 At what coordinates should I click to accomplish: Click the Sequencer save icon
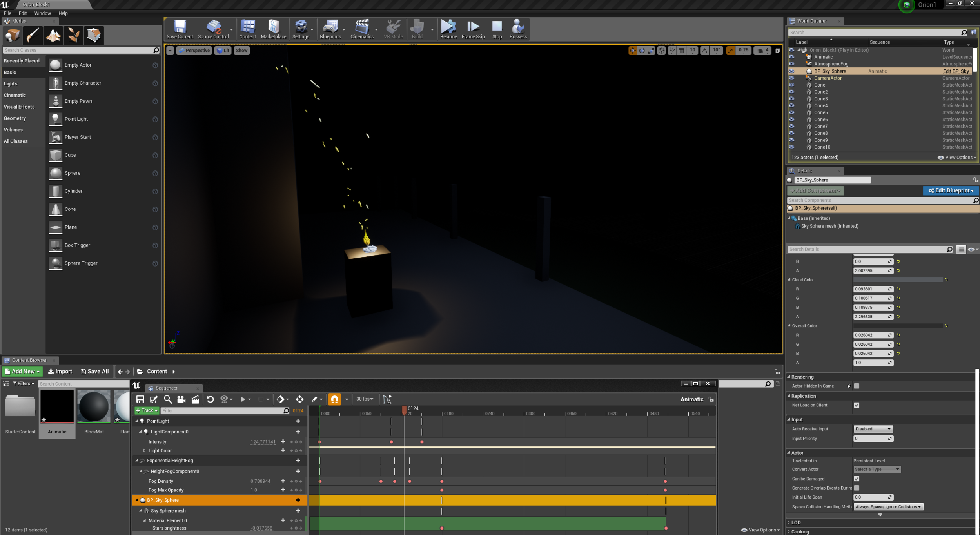tap(140, 399)
